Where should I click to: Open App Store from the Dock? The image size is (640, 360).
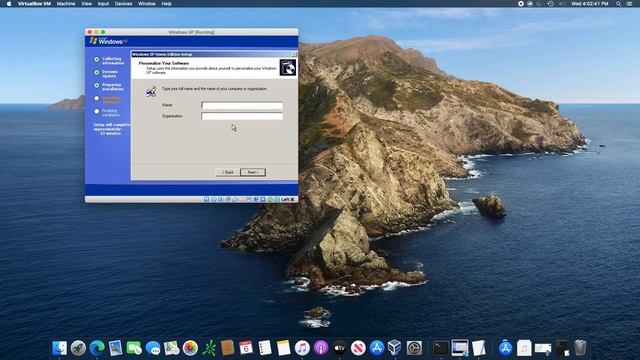377,348
